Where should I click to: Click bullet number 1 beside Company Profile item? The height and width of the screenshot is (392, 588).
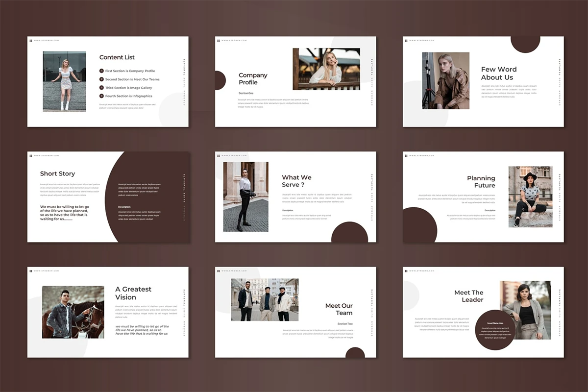pos(101,71)
